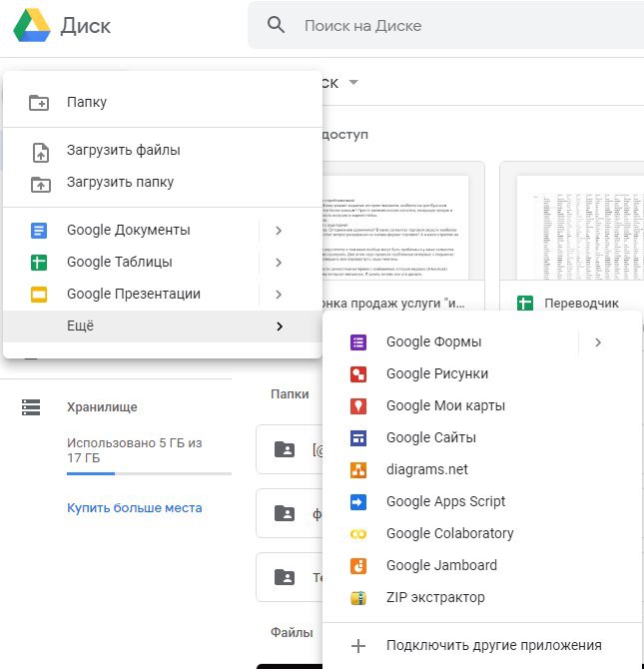Click the Поиск на Диске search field
Image resolution: width=644 pixels, height=669 pixels.
point(445,25)
